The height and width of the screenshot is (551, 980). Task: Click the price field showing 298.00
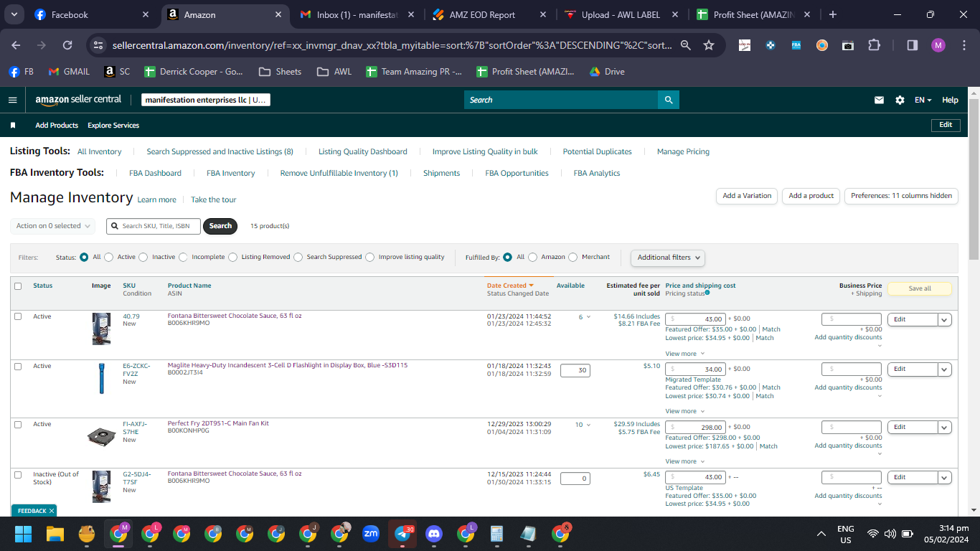coord(696,428)
